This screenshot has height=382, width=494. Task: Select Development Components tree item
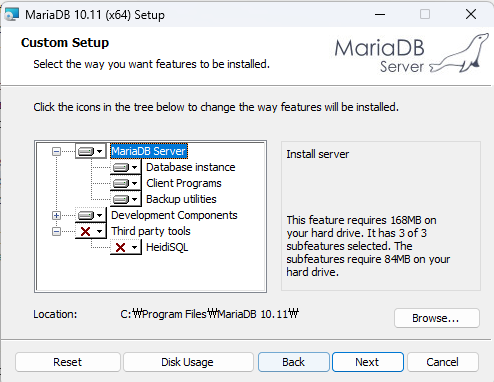click(x=174, y=215)
